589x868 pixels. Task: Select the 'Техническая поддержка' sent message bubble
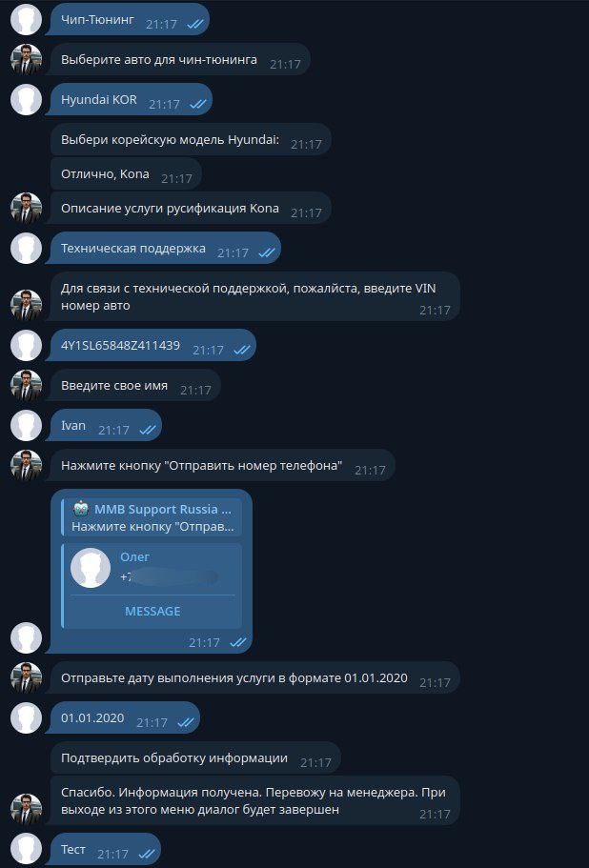pyautogui.click(x=166, y=248)
